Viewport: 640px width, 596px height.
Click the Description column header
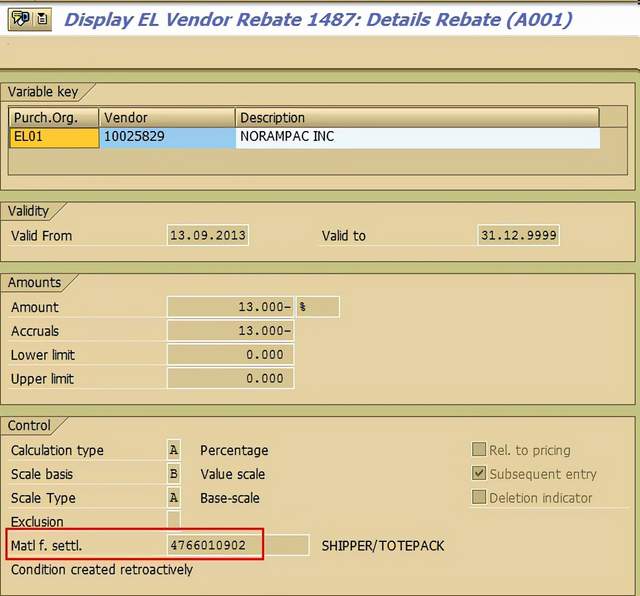(418, 118)
